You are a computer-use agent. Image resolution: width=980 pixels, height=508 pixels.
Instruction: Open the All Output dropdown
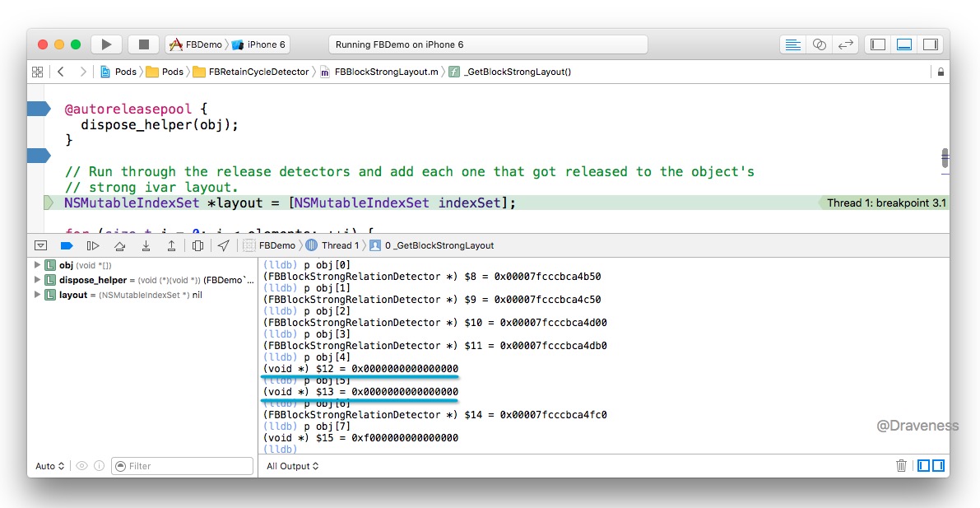292,466
